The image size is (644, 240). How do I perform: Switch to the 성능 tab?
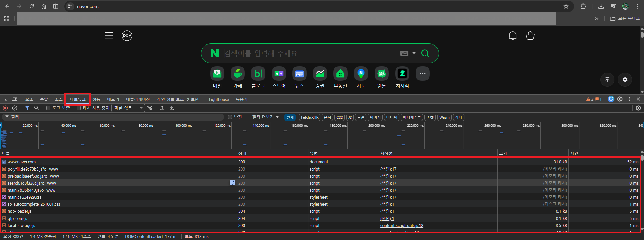pyautogui.click(x=96, y=99)
